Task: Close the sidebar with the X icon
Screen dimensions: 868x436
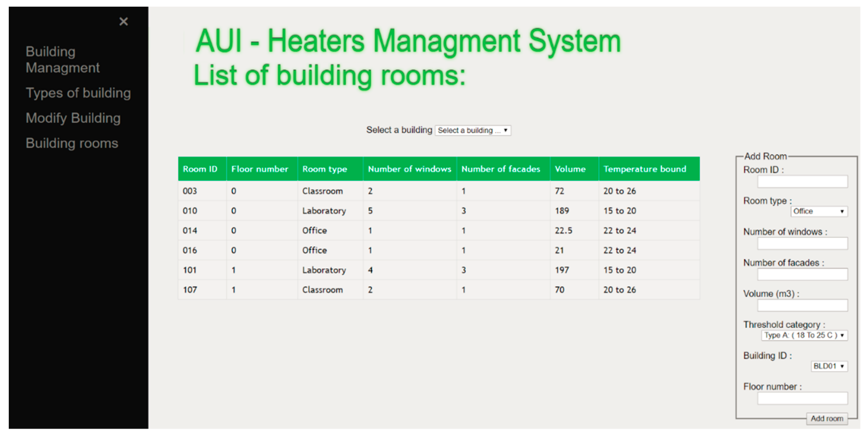Action: point(123,21)
